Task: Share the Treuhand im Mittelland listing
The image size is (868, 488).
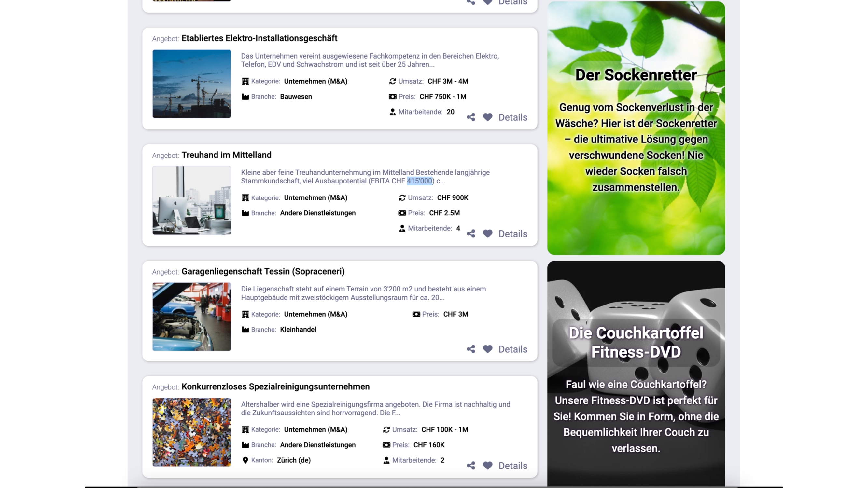Action: tap(471, 234)
